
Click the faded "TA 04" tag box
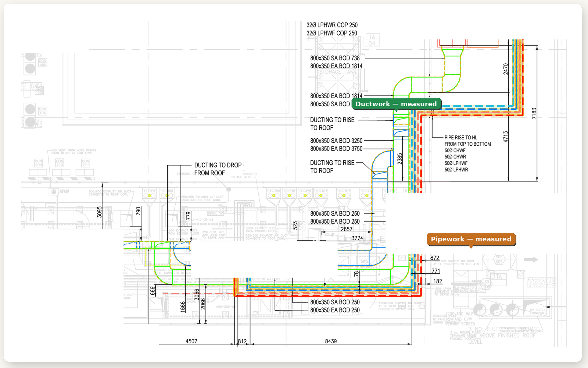coord(372,40)
